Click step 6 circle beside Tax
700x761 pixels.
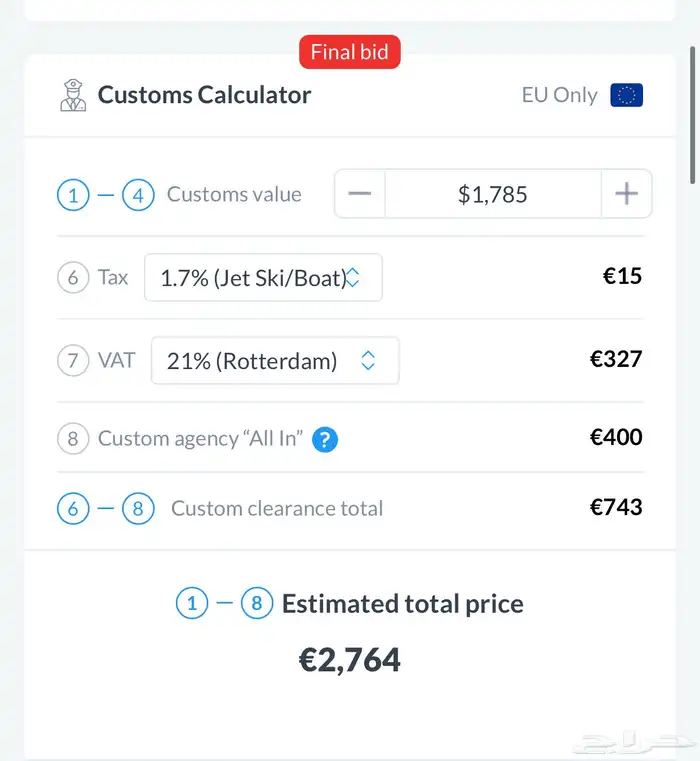coord(73,277)
